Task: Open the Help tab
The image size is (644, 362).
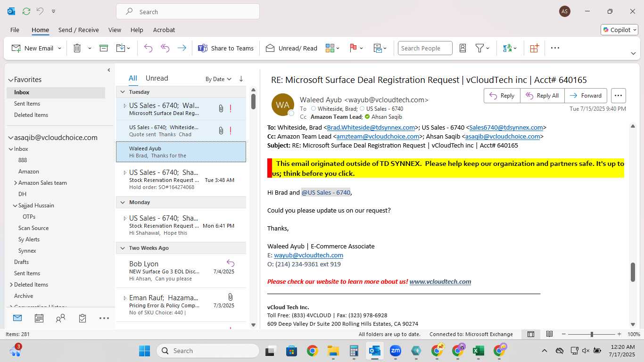Action: click(137, 30)
